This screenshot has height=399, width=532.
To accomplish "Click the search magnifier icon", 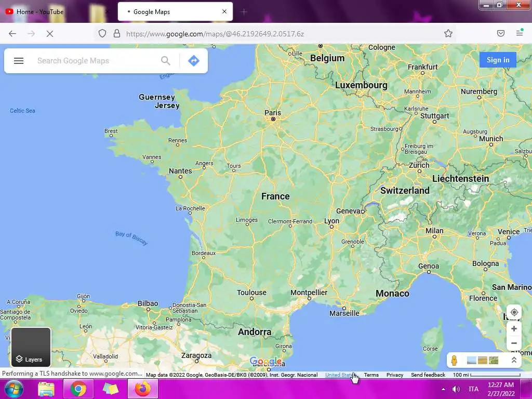I will click(x=166, y=61).
